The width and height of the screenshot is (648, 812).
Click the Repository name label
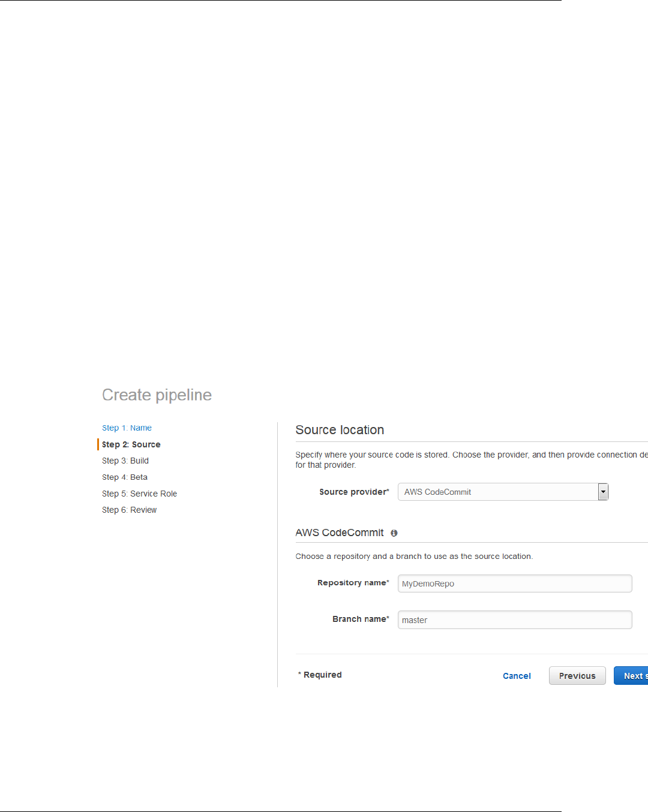(353, 583)
